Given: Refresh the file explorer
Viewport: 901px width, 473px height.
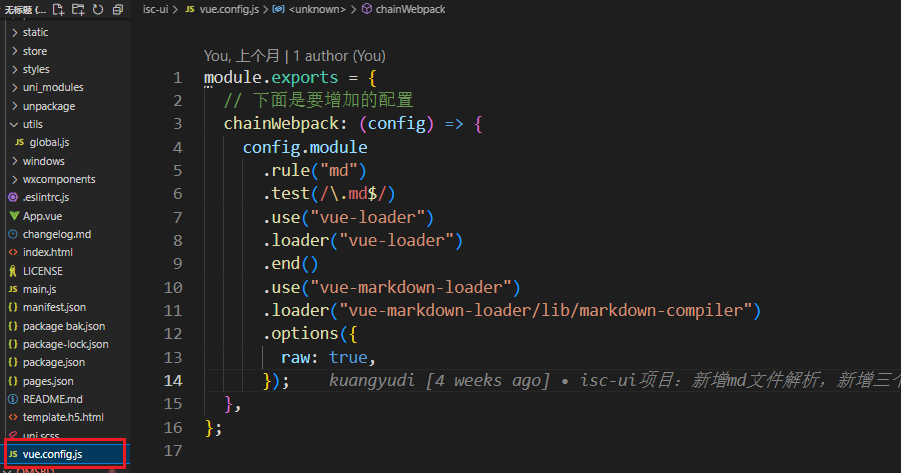Looking at the screenshot, I should point(98,9).
